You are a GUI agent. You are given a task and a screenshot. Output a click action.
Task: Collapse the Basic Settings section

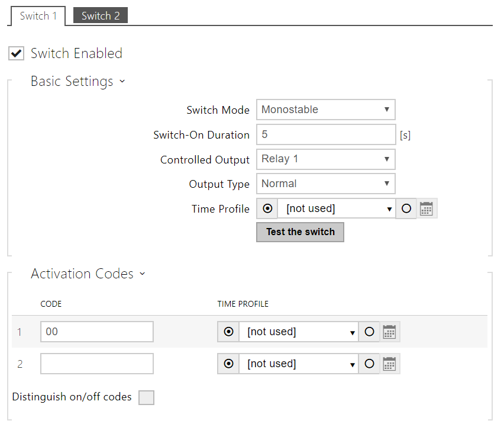pos(122,81)
